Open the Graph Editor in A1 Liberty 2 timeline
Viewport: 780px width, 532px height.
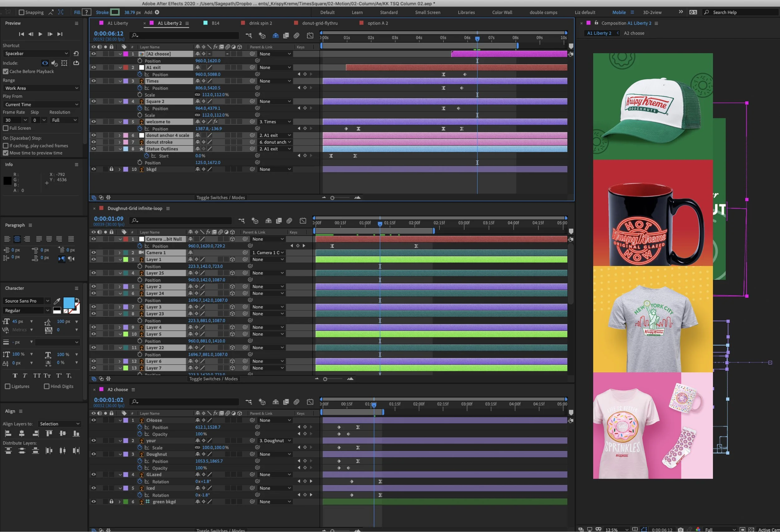[310, 36]
